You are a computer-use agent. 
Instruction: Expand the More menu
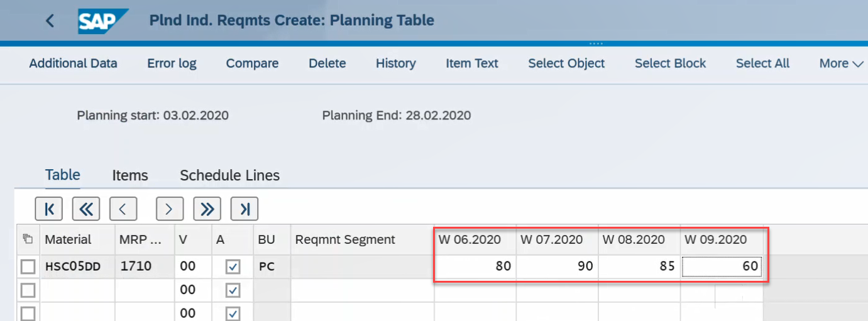841,63
